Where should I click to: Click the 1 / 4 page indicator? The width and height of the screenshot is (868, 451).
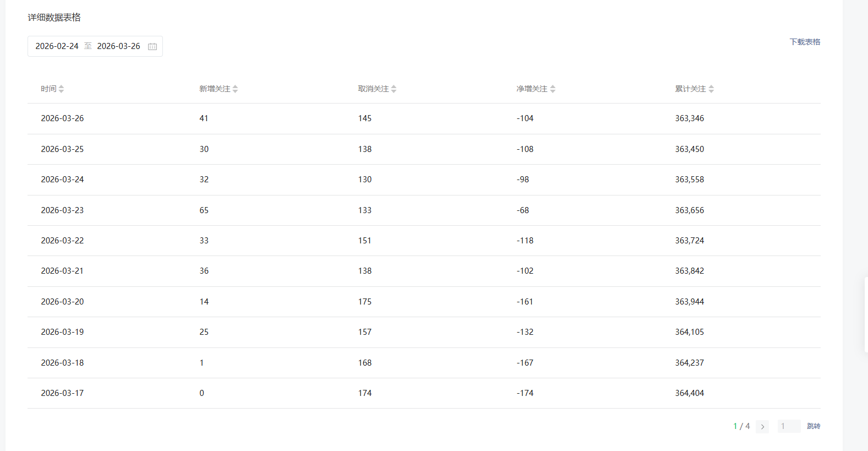741,426
